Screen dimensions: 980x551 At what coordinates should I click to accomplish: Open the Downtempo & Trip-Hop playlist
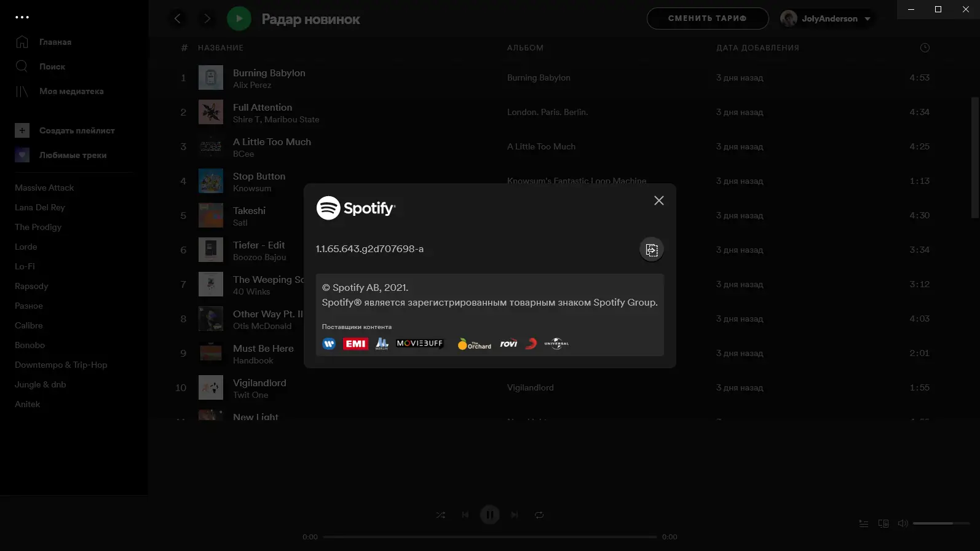(x=61, y=365)
